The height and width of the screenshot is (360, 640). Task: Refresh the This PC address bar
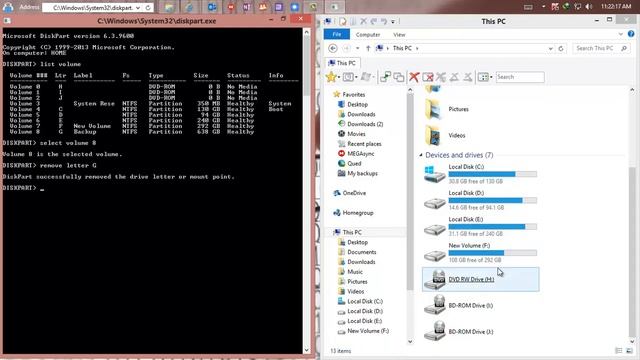561,48
